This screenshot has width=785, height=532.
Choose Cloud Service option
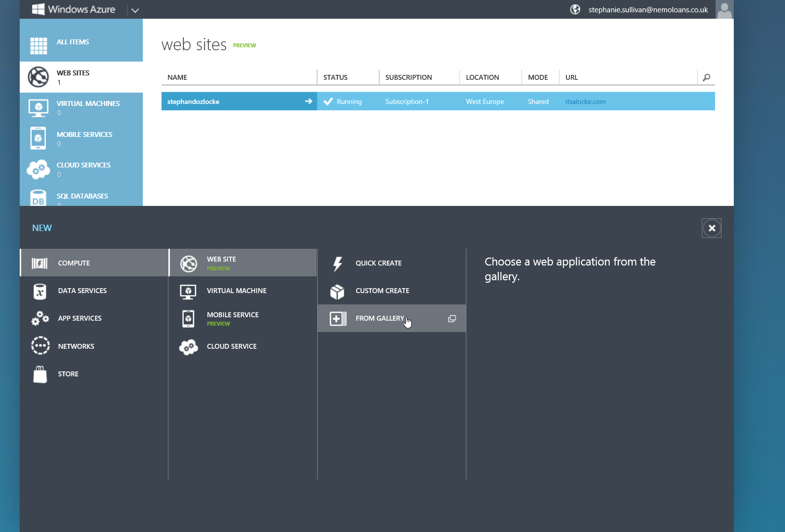pos(231,346)
